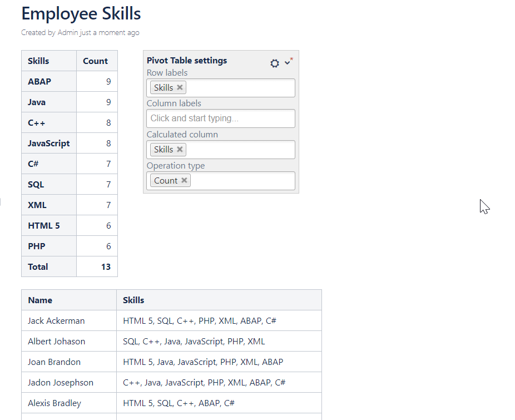Click the Column labels input field
515x420 pixels.
click(x=221, y=118)
